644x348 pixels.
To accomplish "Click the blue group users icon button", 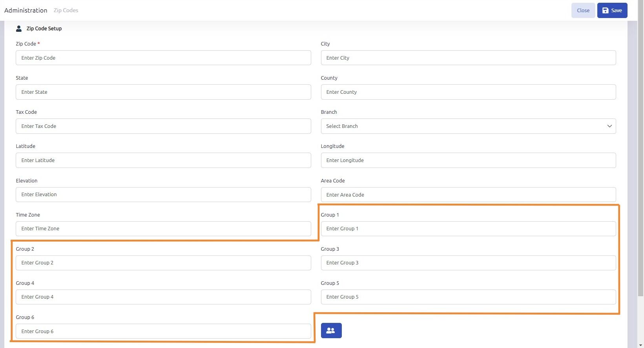I will 331,330.
